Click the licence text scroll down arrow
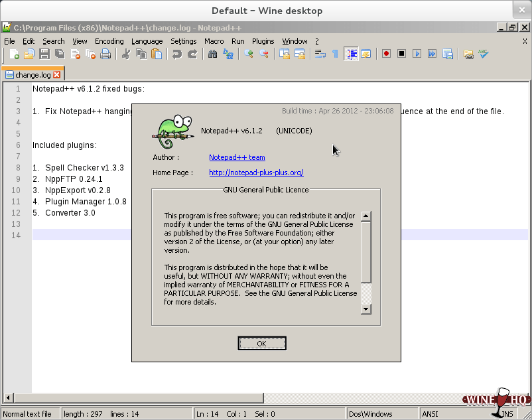532x420 pixels. pyautogui.click(x=366, y=309)
